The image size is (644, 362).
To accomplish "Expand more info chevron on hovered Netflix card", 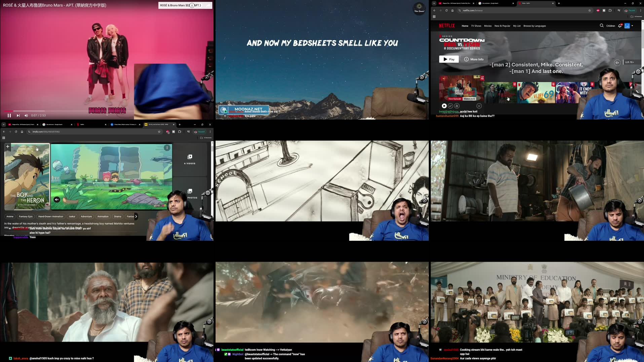I will (x=479, y=106).
